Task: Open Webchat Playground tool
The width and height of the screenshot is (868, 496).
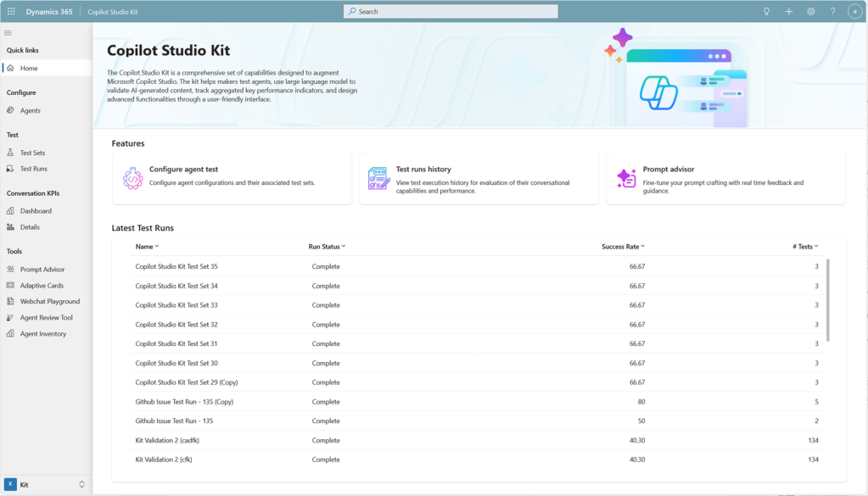Action: [x=49, y=301]
